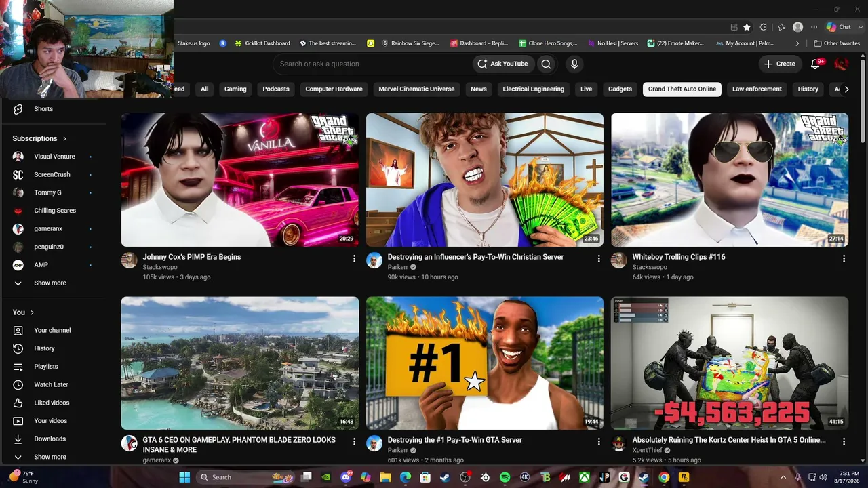The image size is (868, 488).
Task: Click the Create button
Action: 780,64
